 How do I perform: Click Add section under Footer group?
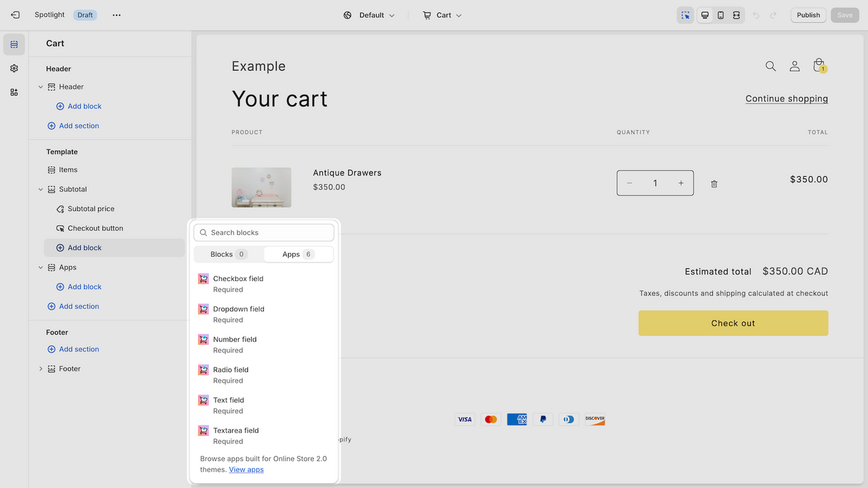click(73, 349)
